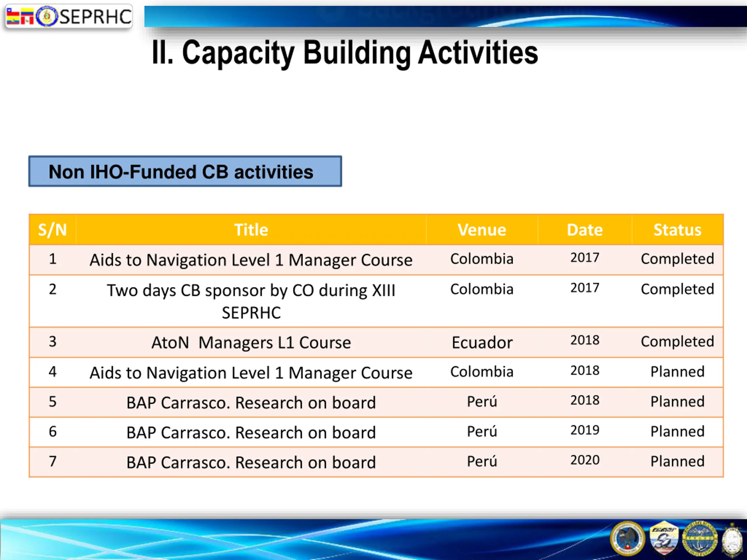
Task: Click the first navy crest emblem in footer
Action: click(627, 538)
